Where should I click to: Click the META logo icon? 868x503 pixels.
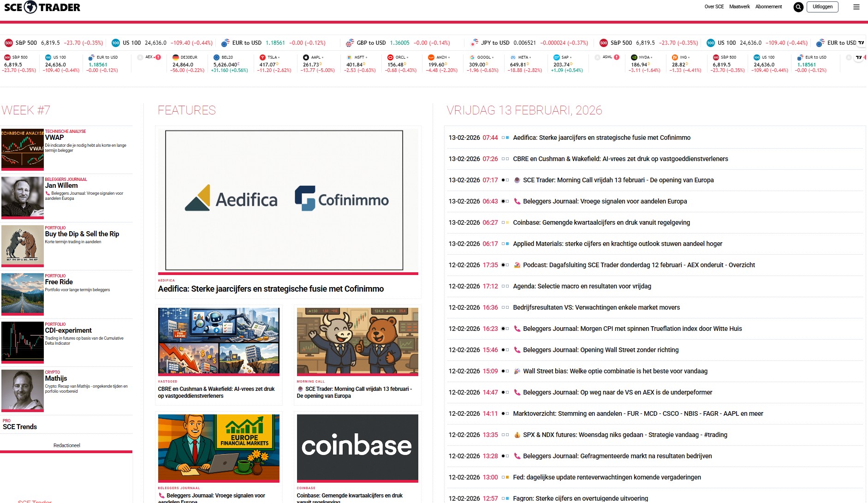point(513,57)
